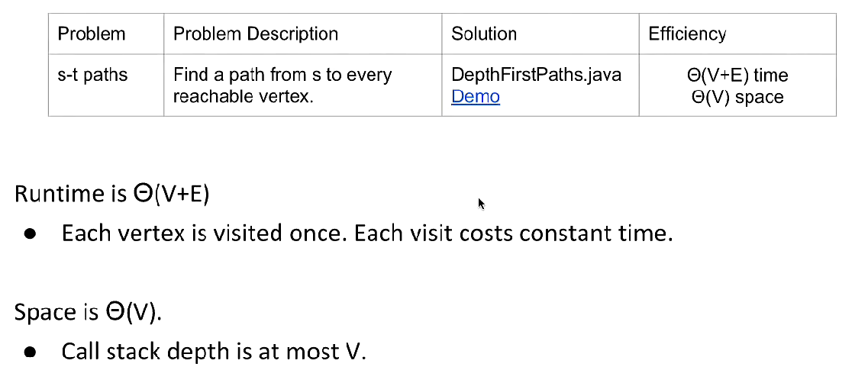Click "Θ(V) space" in Efficiency cell
Screen dimensions: 868x383
tap(737, 97)
